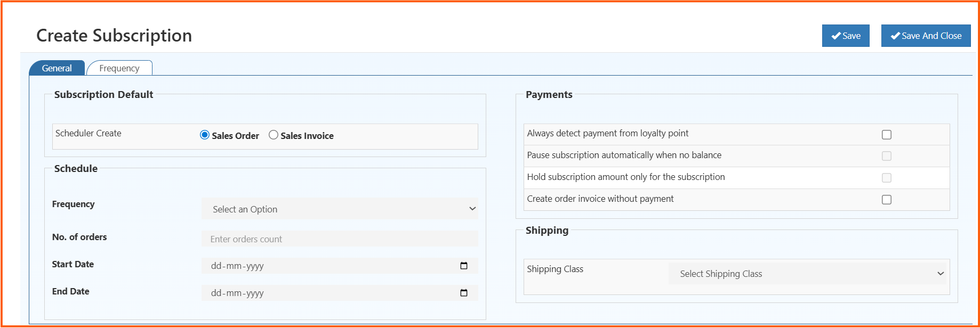This screenshot has height=328, width=980.
Task: Check 'Pause subscription automatically when no balance'
Action: 887,156
